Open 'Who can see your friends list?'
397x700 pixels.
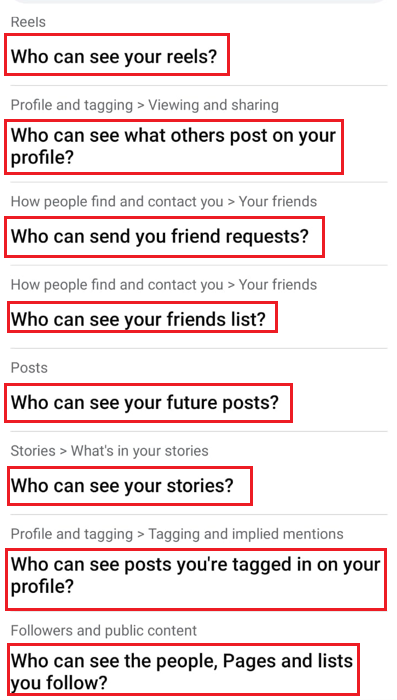138,319
